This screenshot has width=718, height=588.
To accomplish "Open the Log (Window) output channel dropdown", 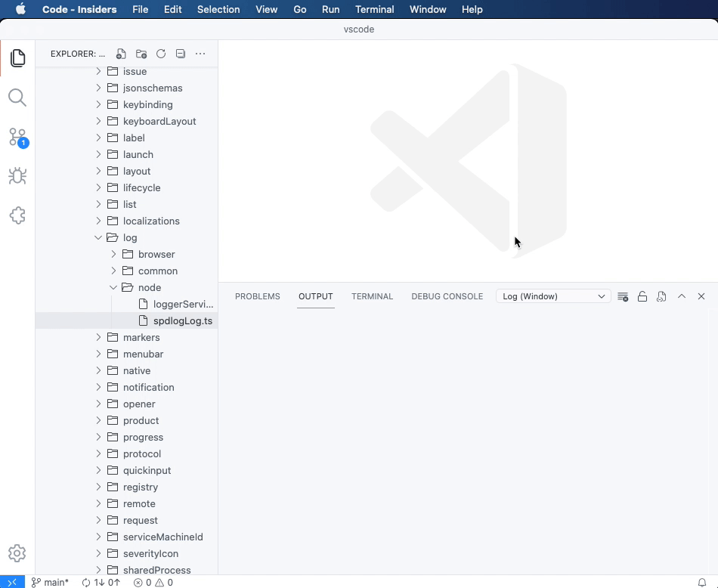I will pos(553,296).
